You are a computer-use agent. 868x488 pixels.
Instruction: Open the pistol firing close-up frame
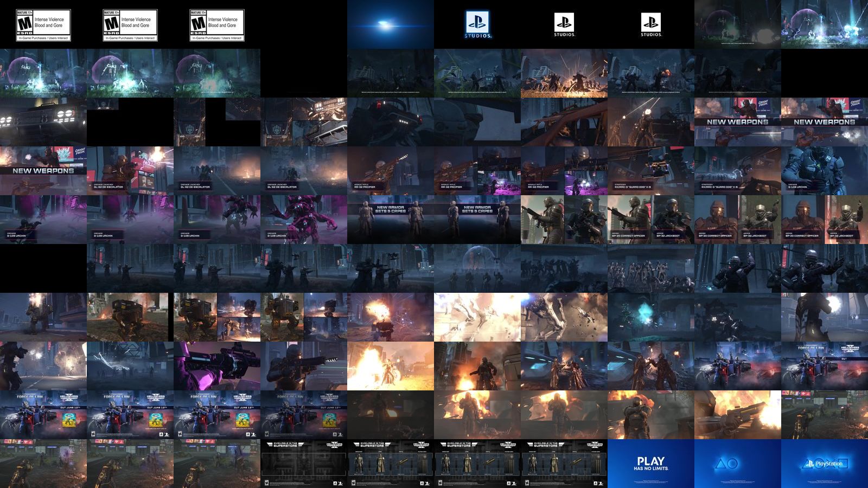(738, 415)
